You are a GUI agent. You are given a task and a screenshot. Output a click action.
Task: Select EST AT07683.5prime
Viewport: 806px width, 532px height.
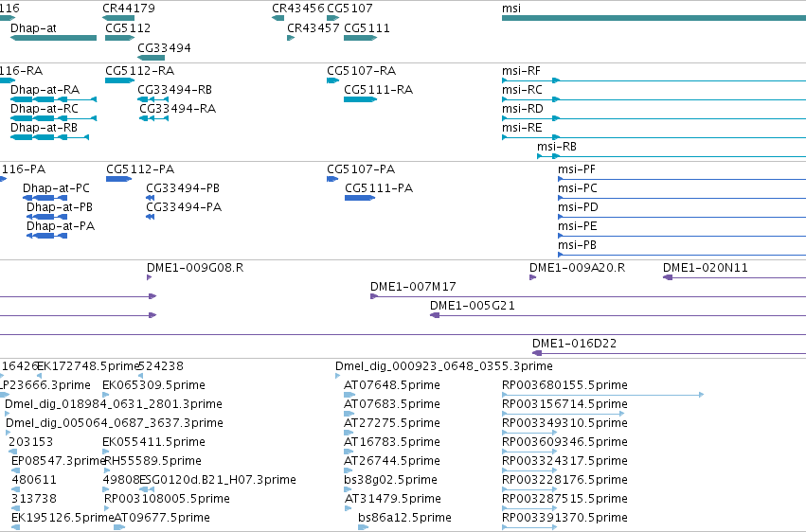click(x=349, y=414)
